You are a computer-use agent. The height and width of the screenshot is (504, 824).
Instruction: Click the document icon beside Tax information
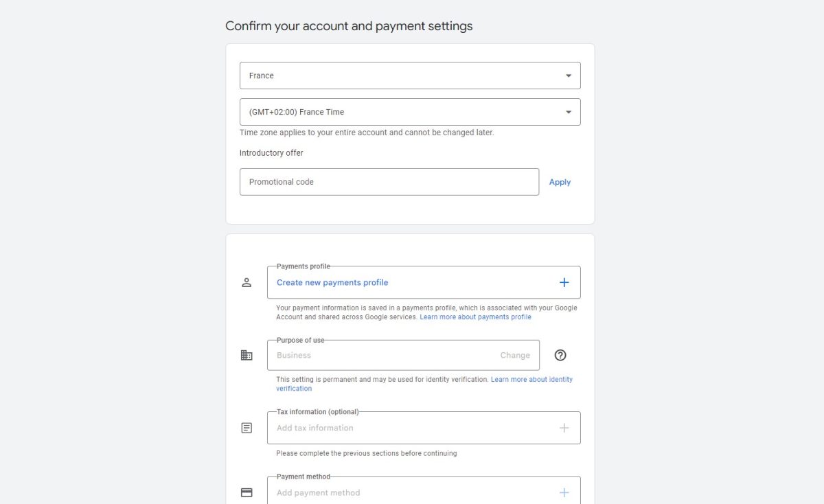pos(247,428)
